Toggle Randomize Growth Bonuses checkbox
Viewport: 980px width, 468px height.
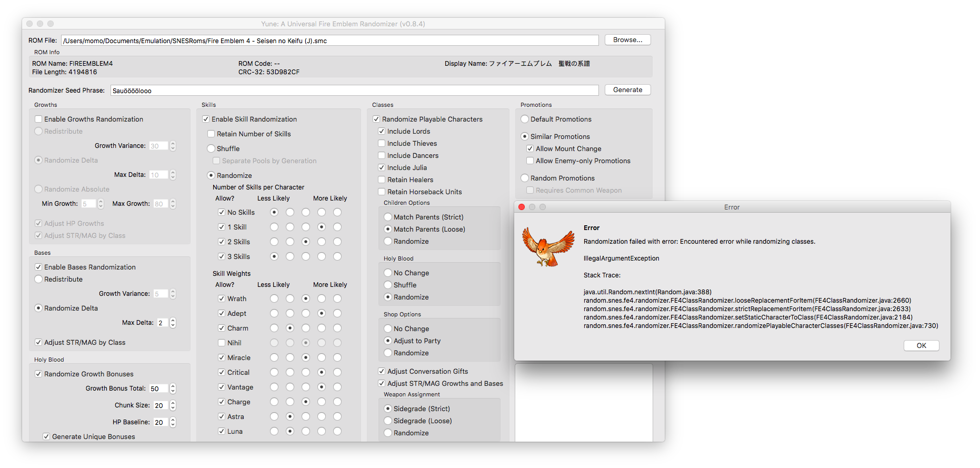click(x=38, y=374)
